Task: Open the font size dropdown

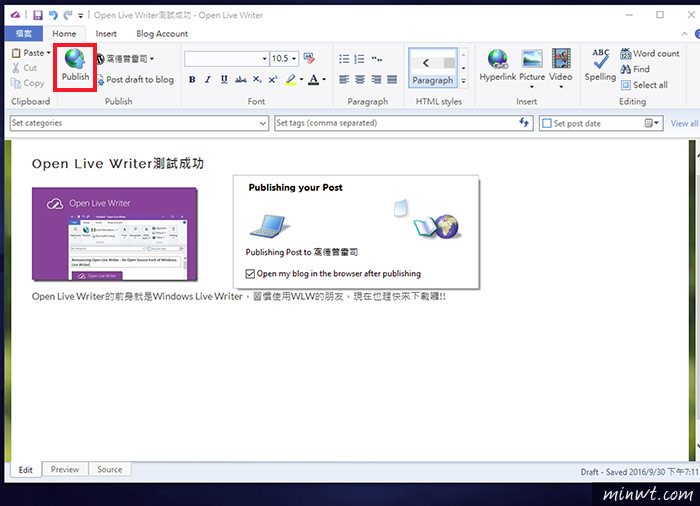Action: click(294, 59)
